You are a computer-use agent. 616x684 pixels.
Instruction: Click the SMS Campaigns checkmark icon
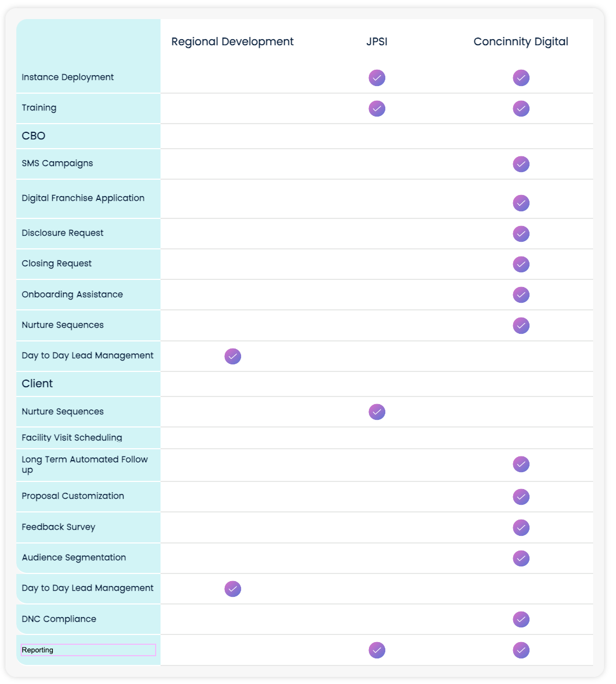tap(521, 164)
